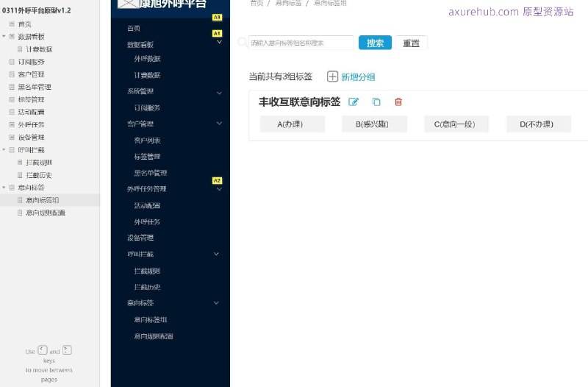Toggle the 系统管理 chevron in dark sidebar

tap(219, 93)
